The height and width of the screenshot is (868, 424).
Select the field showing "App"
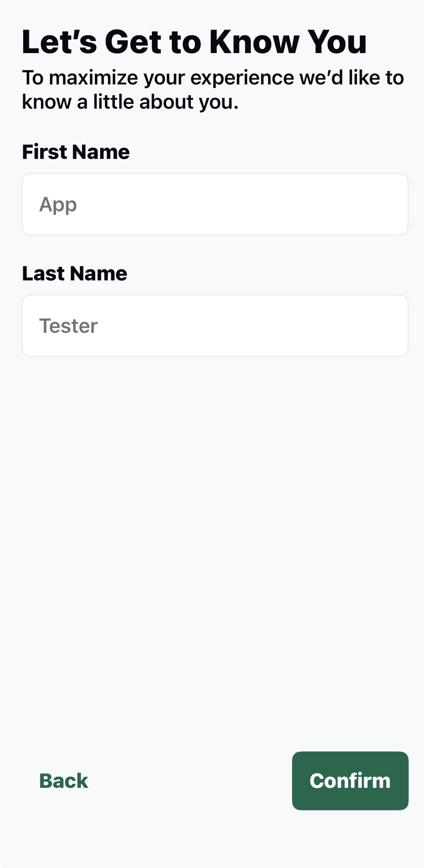point(215,204)
